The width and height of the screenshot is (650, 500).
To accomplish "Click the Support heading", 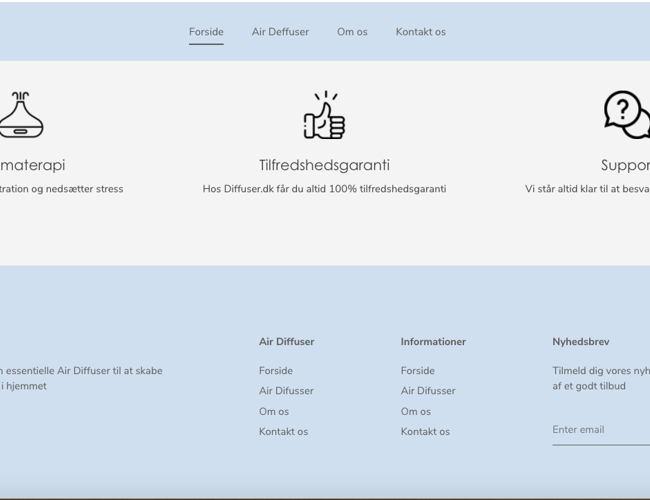I will click(x=626, y=165).
